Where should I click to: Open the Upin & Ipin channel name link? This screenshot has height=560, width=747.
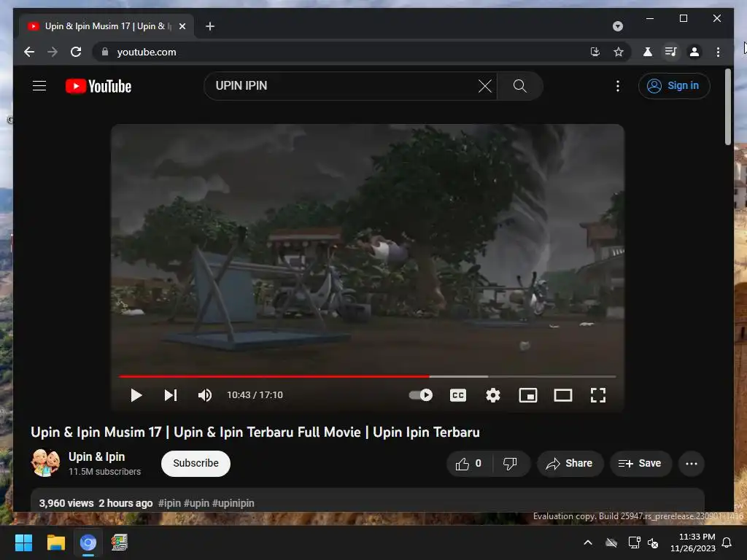97,456
